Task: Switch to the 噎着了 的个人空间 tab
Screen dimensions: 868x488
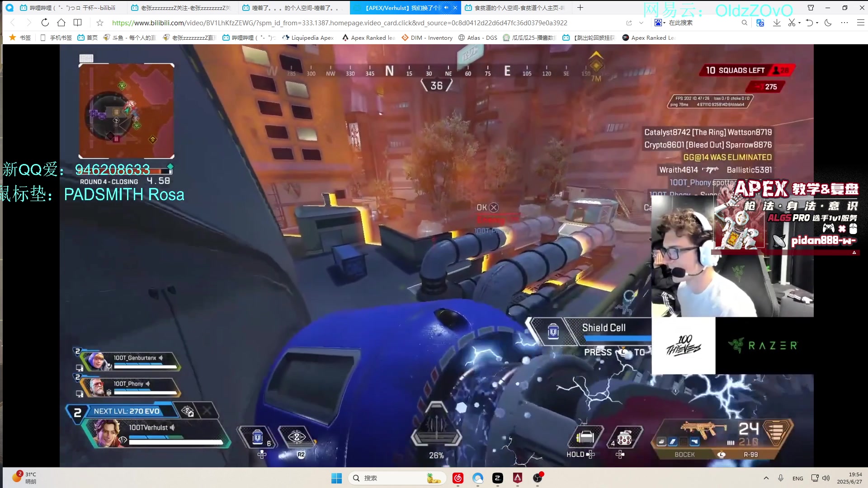Action: click(x=293, y=8)
